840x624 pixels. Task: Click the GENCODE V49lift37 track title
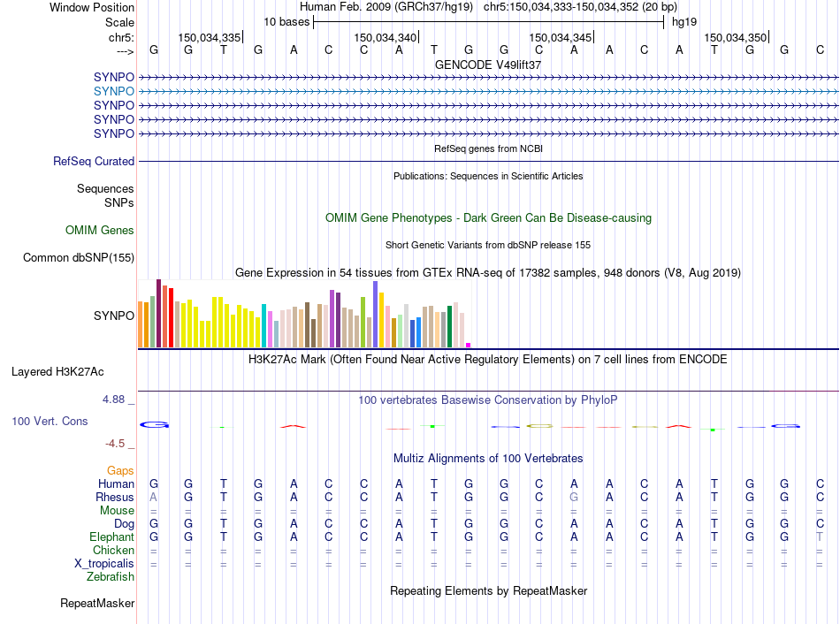click(x=488, y=65)
